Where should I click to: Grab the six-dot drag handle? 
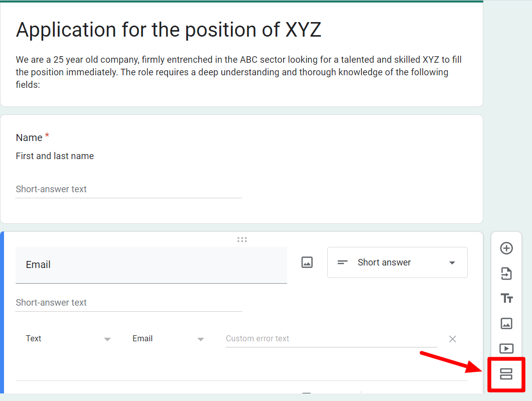(242, 239)
